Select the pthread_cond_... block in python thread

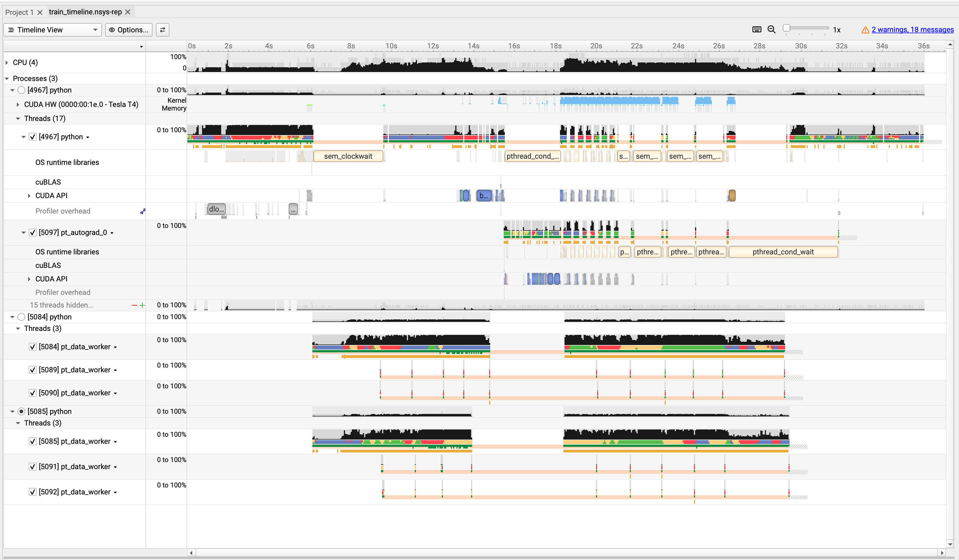(532, 156)
